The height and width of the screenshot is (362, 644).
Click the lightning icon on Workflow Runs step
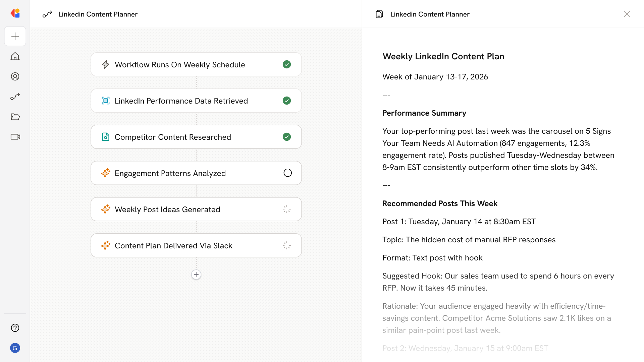106,64
